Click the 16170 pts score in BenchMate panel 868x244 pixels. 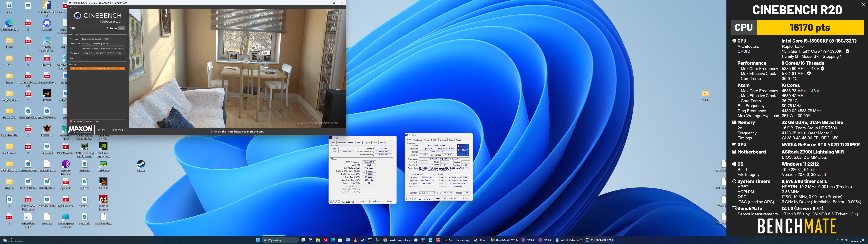coord(810,27)
